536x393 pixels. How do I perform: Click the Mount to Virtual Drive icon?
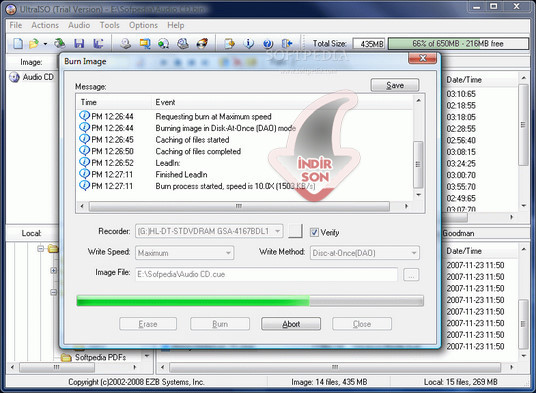pyautogui.click(x=183, y=43)
